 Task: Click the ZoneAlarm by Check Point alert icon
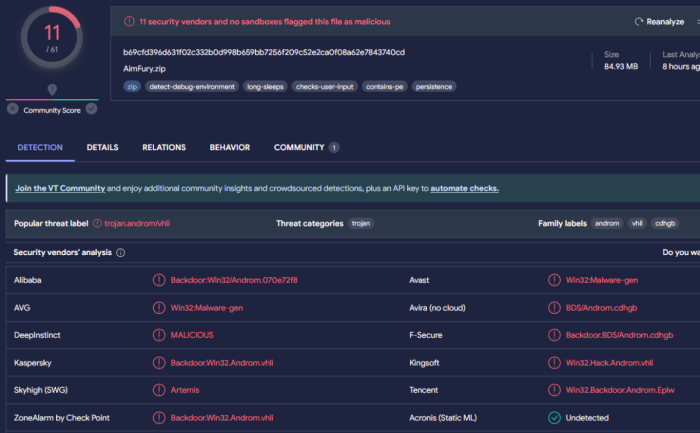pos(159,418)
